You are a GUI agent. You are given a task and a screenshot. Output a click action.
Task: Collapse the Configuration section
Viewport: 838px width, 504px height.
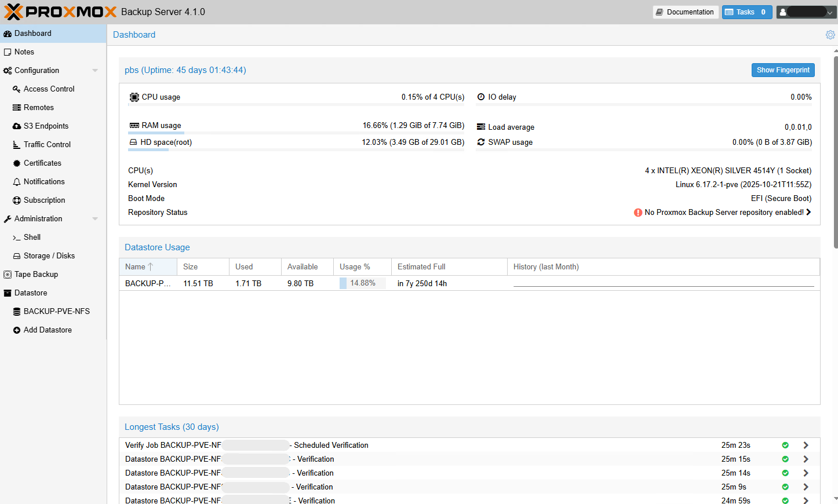pos(94,70)
